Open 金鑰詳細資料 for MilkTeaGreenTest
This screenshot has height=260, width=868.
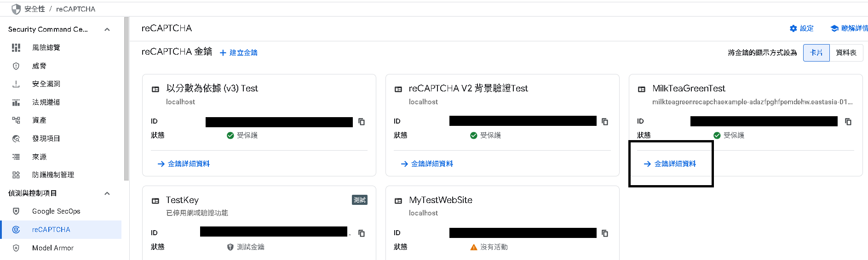click(x=675, y=164)
